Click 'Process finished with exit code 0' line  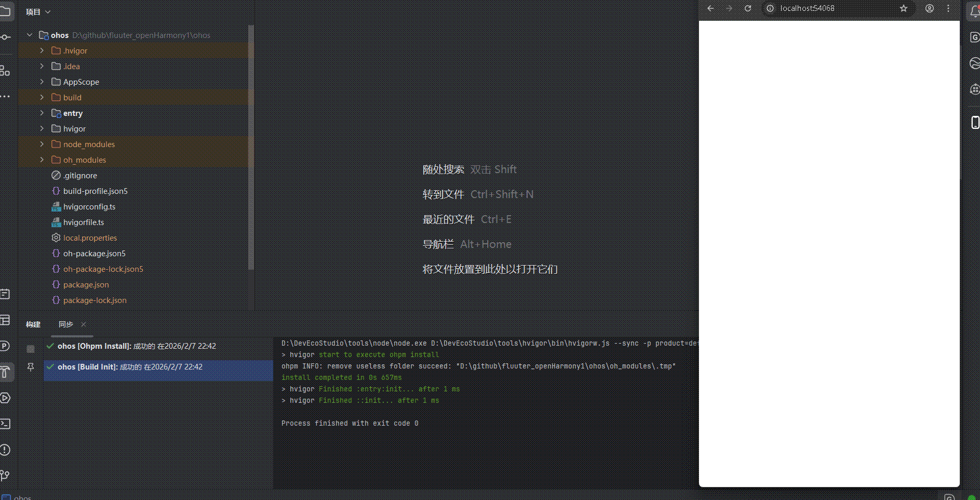[x=350, y=424]
